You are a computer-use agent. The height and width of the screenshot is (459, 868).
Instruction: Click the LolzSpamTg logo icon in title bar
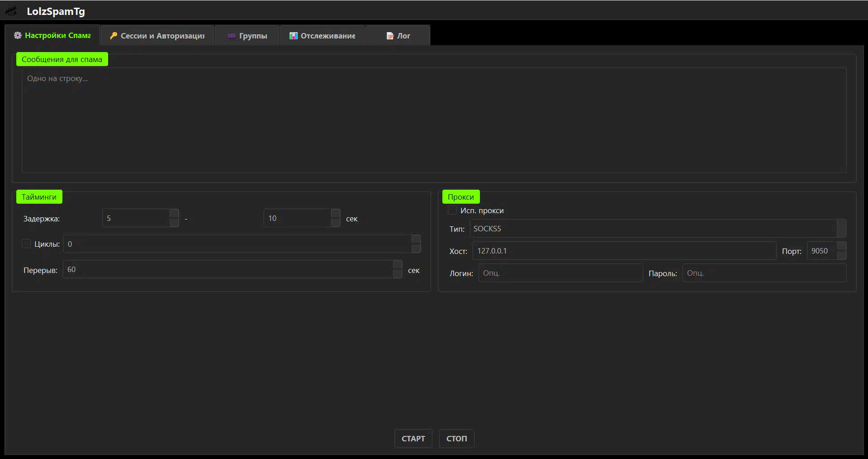pyautogui.click(x=11, y=11)
